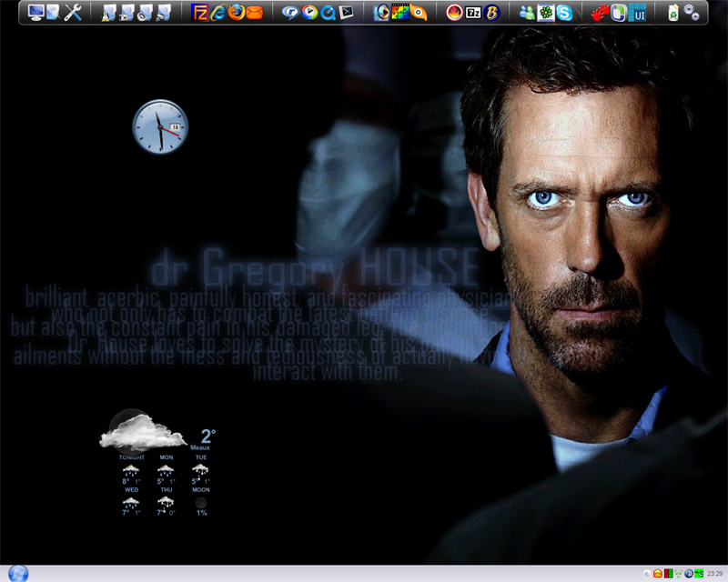The height and width of the screenshot is (582, 728).
Task: Open the ICQ flower icon
Action: tap(546, 13)
